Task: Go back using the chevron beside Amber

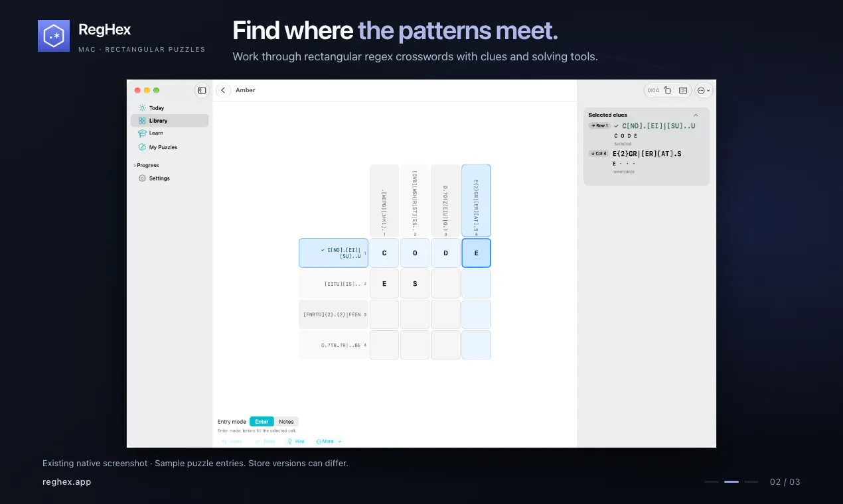Action: click(223, 90)
